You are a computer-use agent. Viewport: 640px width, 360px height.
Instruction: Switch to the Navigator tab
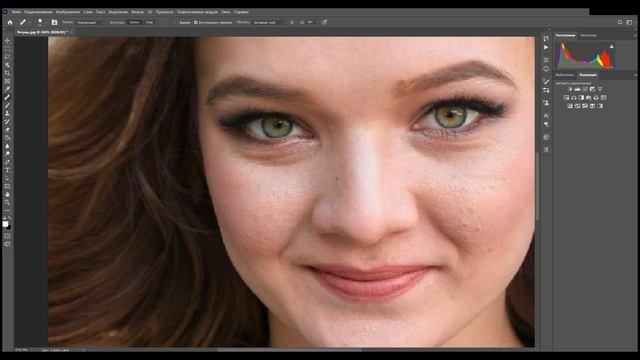[588, 36]
